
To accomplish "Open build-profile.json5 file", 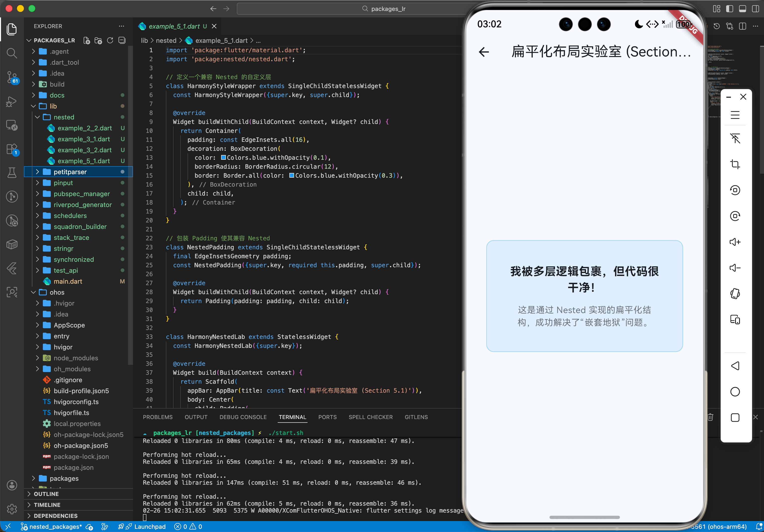I will (78, 391).
